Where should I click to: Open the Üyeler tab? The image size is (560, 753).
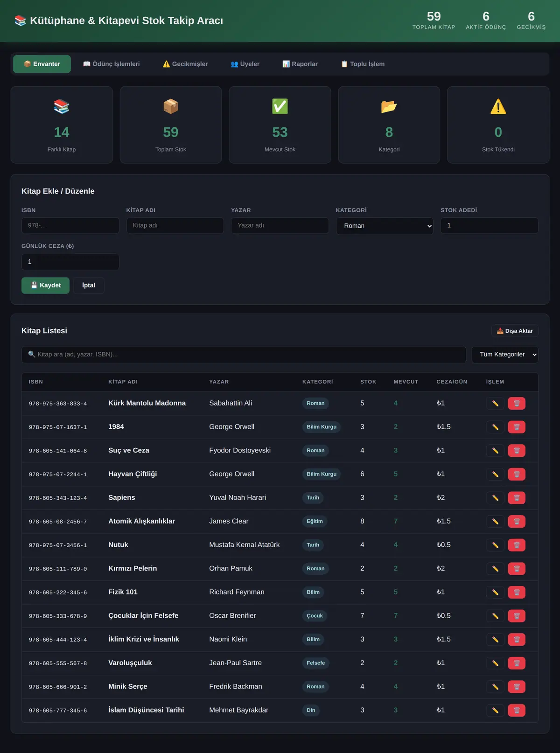[x=245, y=64]
